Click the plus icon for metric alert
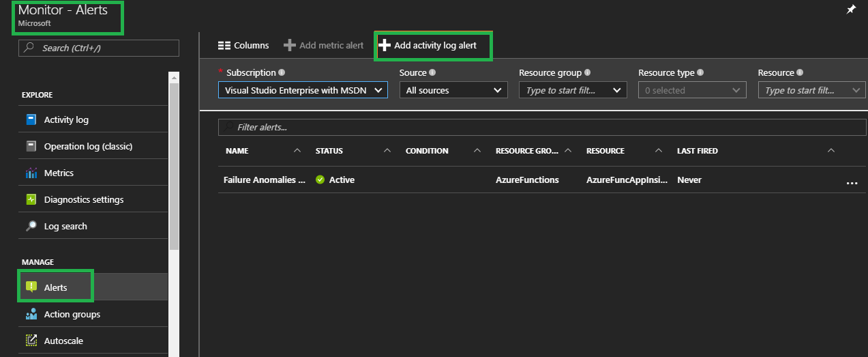The height and width of the screenshot is (357, 868). pos(289,46)
